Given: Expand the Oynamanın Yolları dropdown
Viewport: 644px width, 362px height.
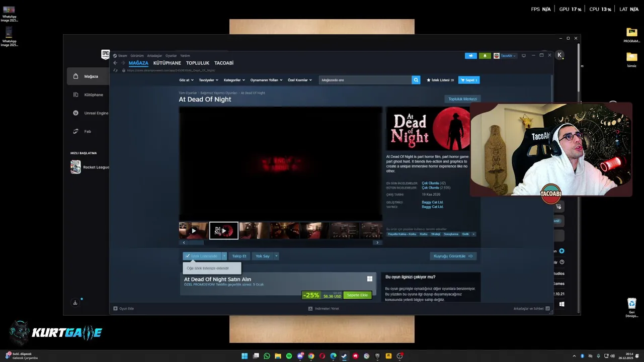Looking at the screenshot, I should click(x=266, y=80).
